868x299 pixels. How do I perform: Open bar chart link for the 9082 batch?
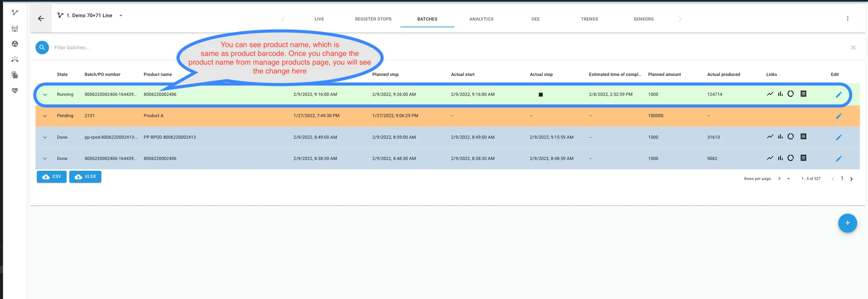click(780, 158)
